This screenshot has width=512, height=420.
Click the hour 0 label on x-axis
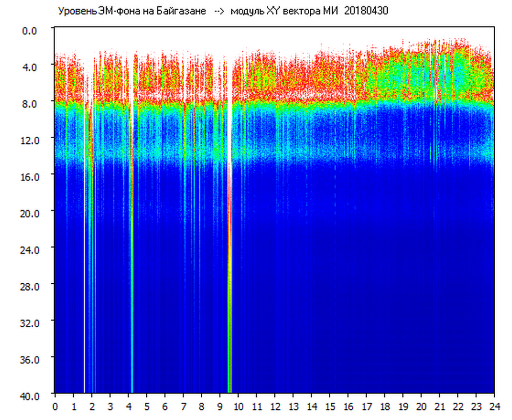[x=55, y=406]
